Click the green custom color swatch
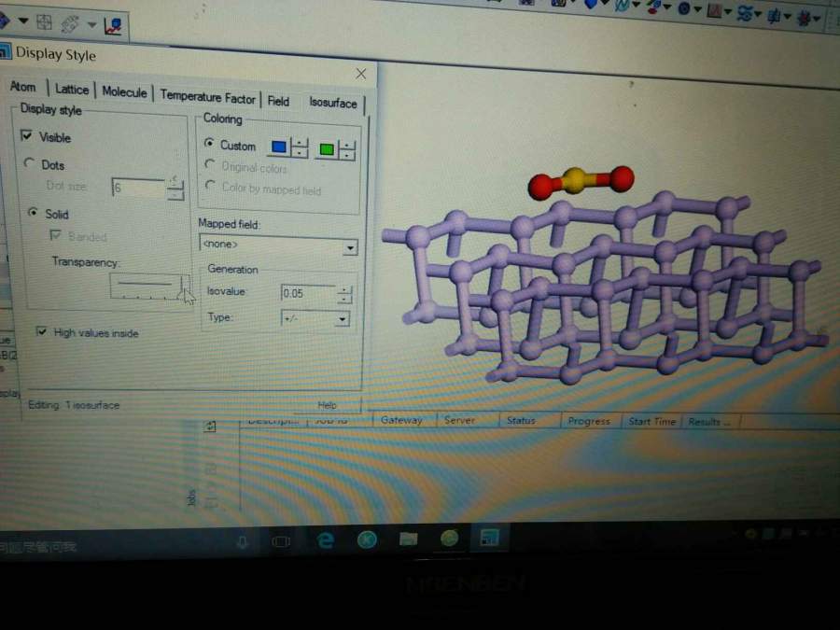 tap(327, 149)
